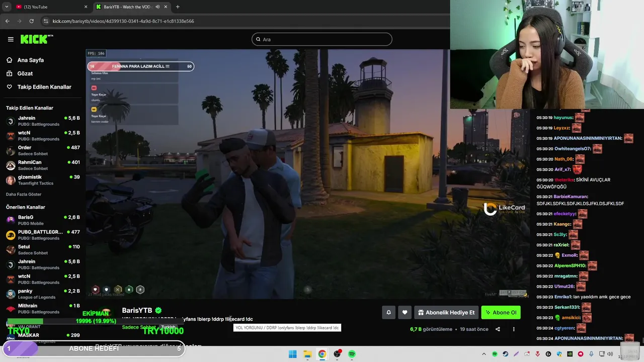The image size is (644, 362).
Task: Open the Kick hamburger menu
Action: (x=11, y=39)
